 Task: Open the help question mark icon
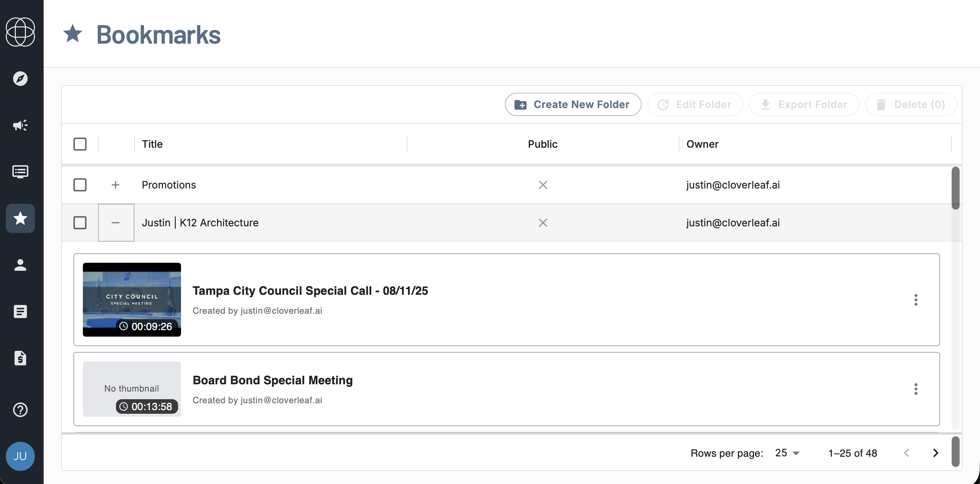(20, 410)
